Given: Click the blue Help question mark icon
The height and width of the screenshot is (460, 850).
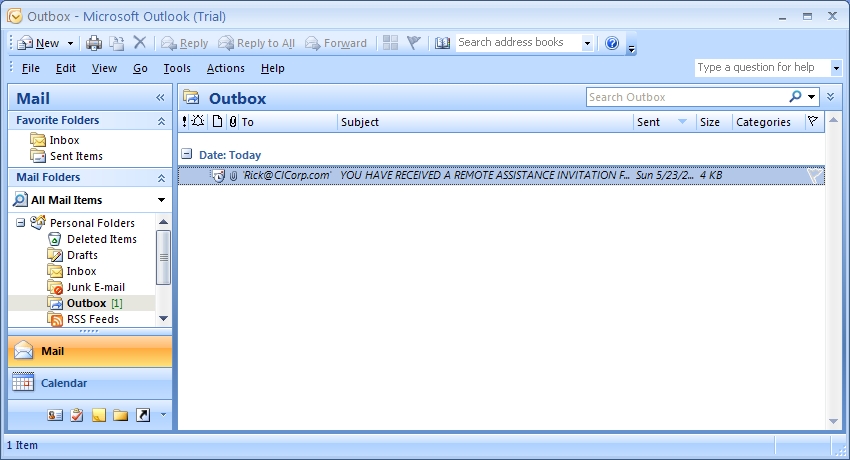Looking at the screenshot, I should (612, 43).
